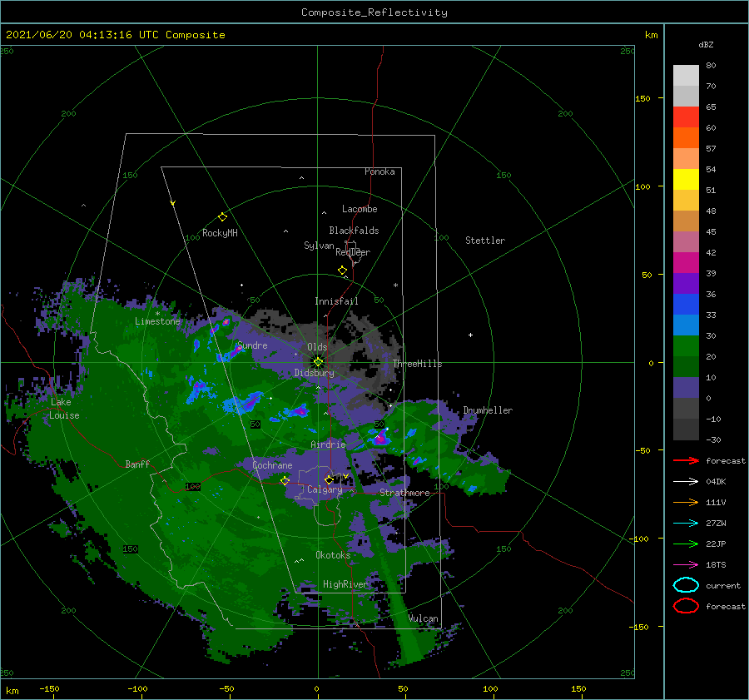Click the orange arrow beside 111V

pyautogui.click(x=686, y=502)
